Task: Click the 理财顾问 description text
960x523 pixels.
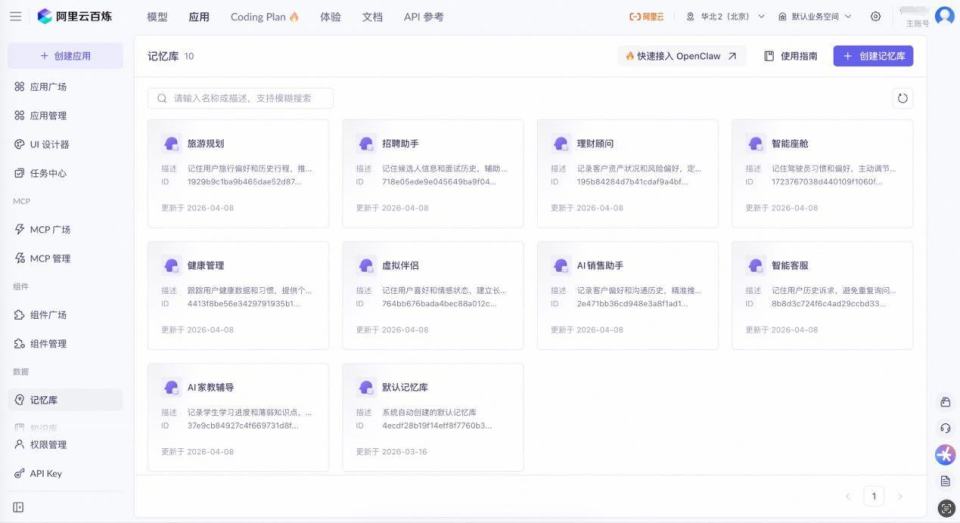Action: [639, 168]
